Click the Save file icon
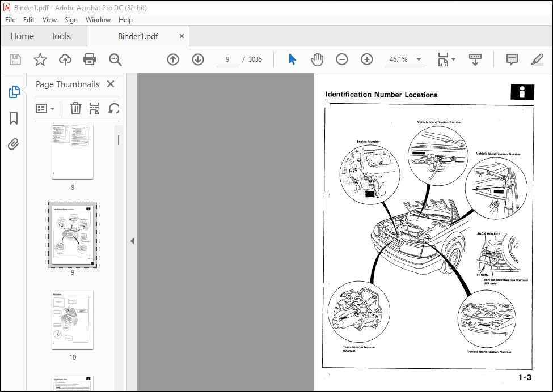This screenshot has width=553, height=392. 15,59
